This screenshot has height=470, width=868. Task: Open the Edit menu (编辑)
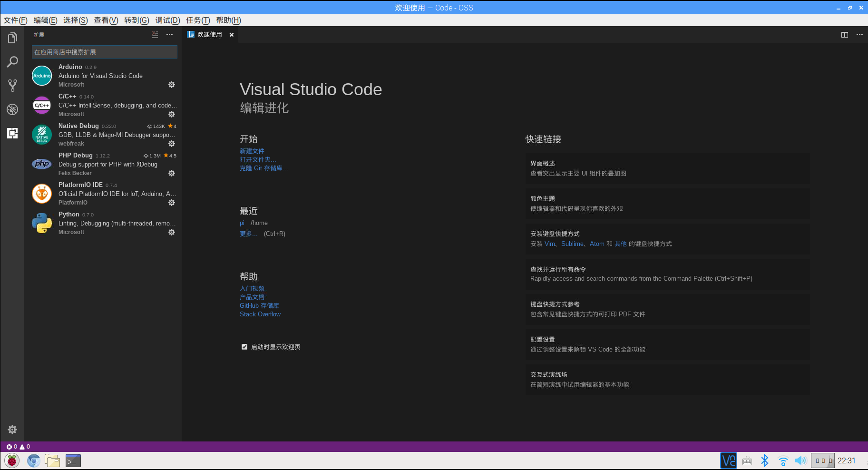[46, 20]
